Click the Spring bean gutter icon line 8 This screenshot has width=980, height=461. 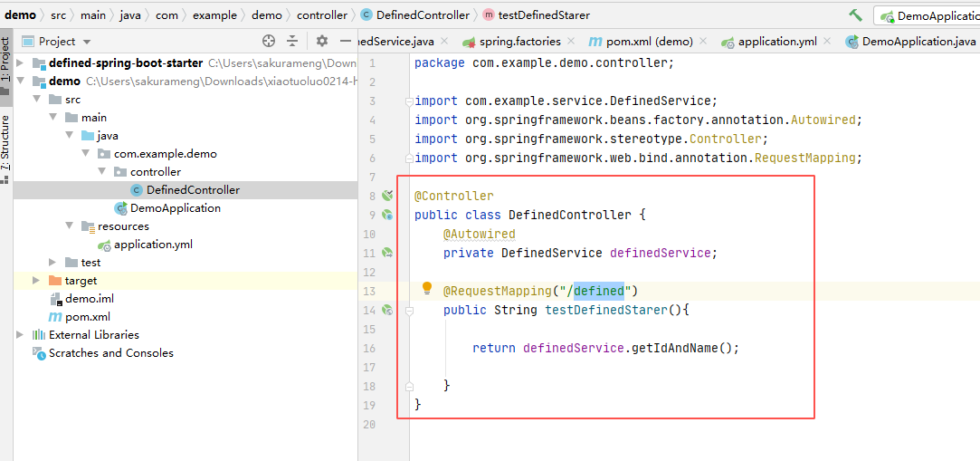coord(387,196)
